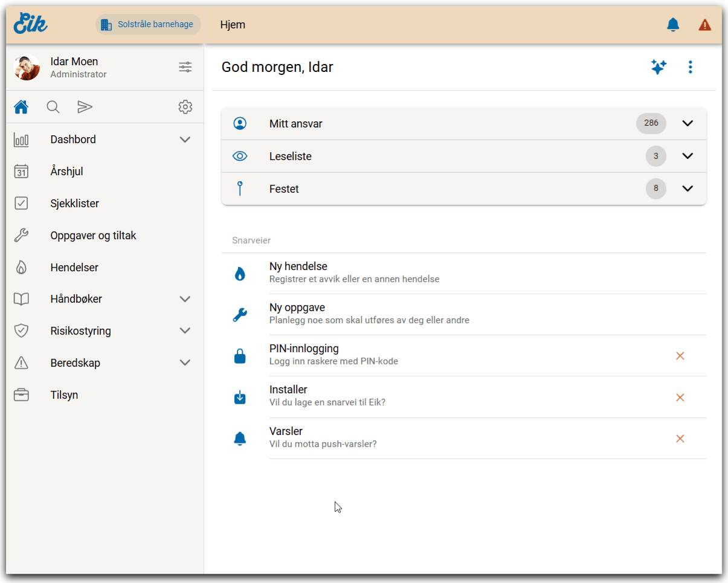Screen dimensions: 728x583
Task: Open the notifications bell in header
Action: pyautogui.click(x=672, y=25)
